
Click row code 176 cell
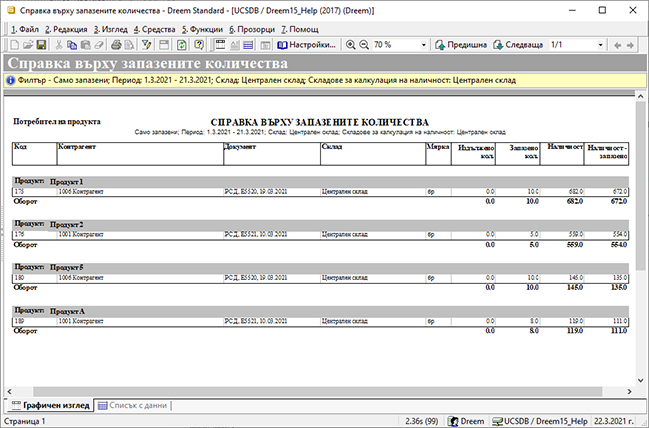pos(34,235)
